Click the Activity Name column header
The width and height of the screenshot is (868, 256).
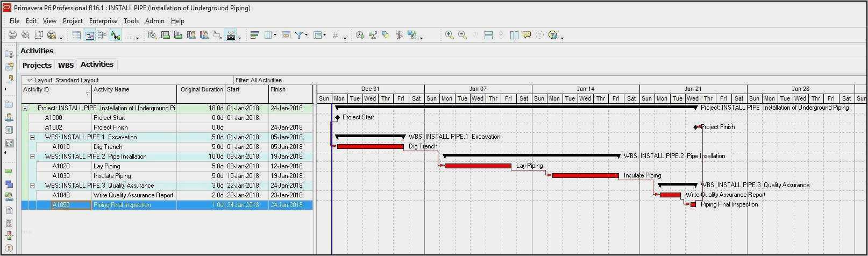tap(134, 94)
